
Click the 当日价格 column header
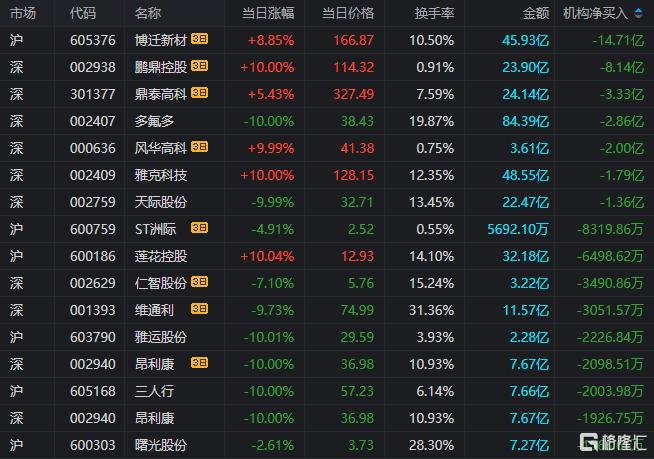[x=348, y=13]
